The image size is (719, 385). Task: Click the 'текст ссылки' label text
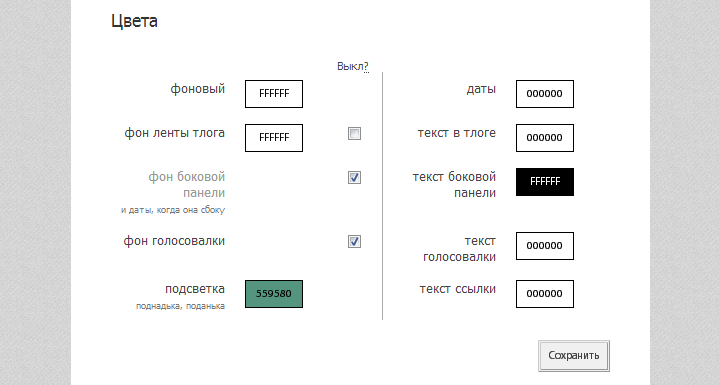point(458,289)
